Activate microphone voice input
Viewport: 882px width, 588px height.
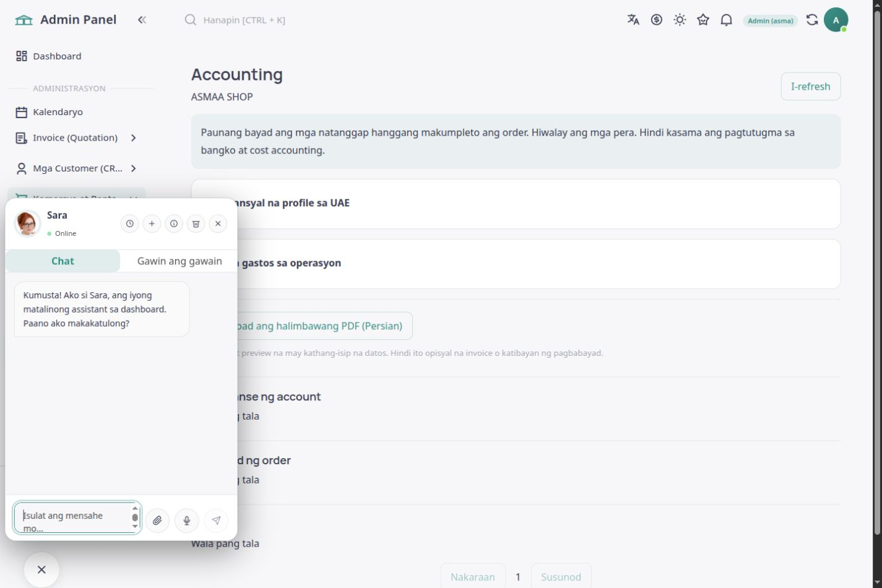(x=187, y=521)
